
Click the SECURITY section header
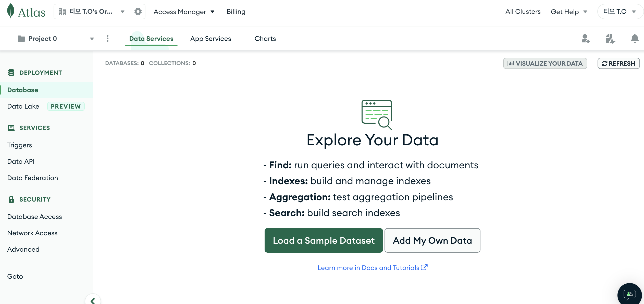tap(35, 200)
